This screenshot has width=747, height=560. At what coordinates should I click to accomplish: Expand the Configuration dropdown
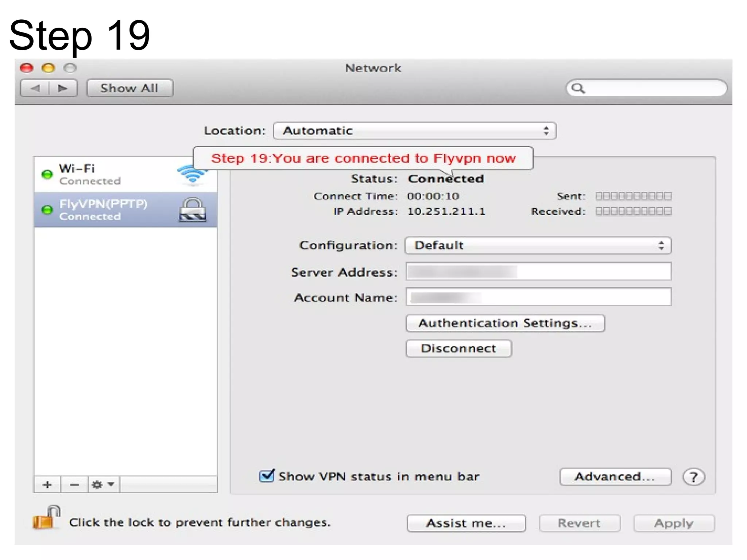coord(538,245)
